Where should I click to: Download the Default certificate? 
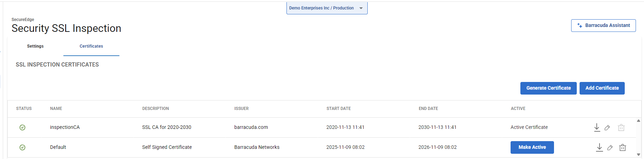pyautogui.click(x=599, y=147)
